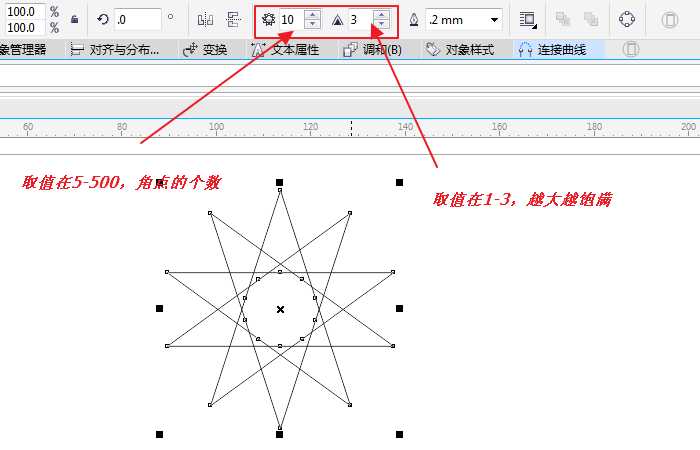Click the sharpness triangle icon
The width and height of the screenshot is (700, 450).
(338, 20)
